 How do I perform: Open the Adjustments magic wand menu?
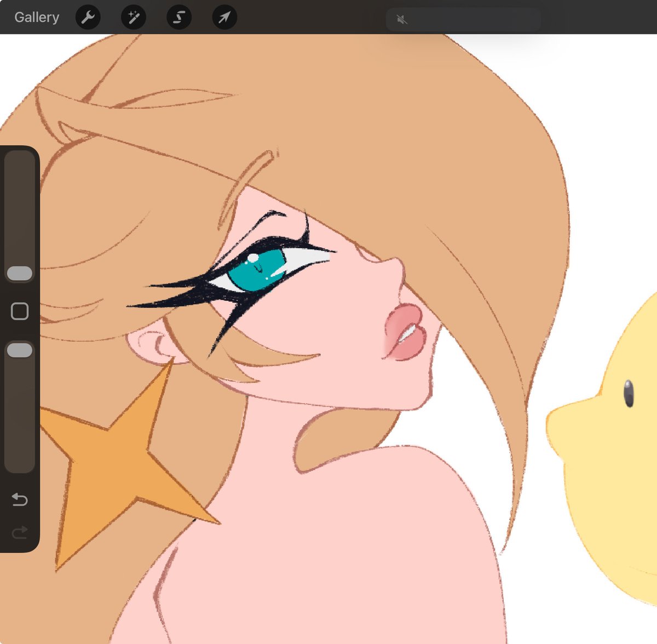tap(134, 18)
